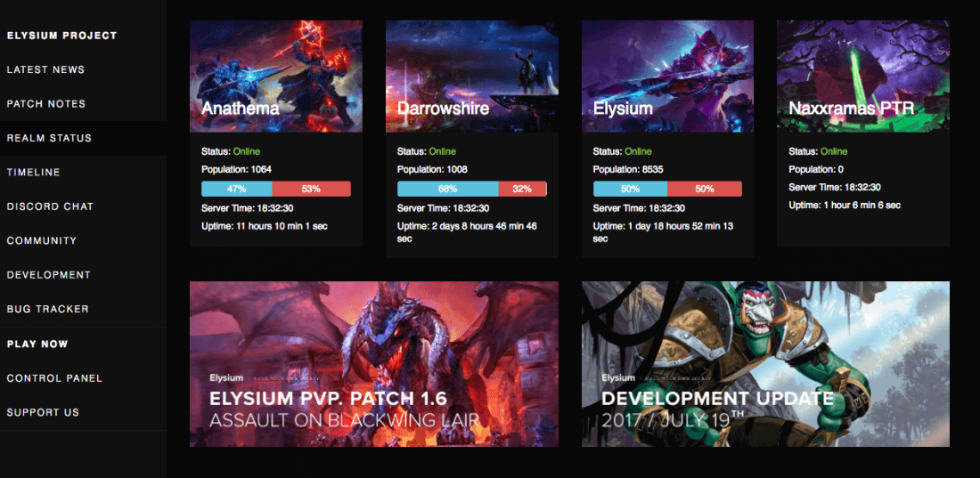Click Elysium's red 50% faction bar
Screen dimensions: 980x478
pyautogui.click(x=705, y=189)
